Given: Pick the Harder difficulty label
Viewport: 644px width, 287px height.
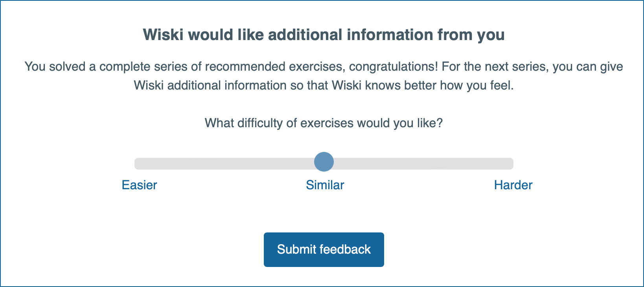Looking at the screenshot, I should (513, 185).
